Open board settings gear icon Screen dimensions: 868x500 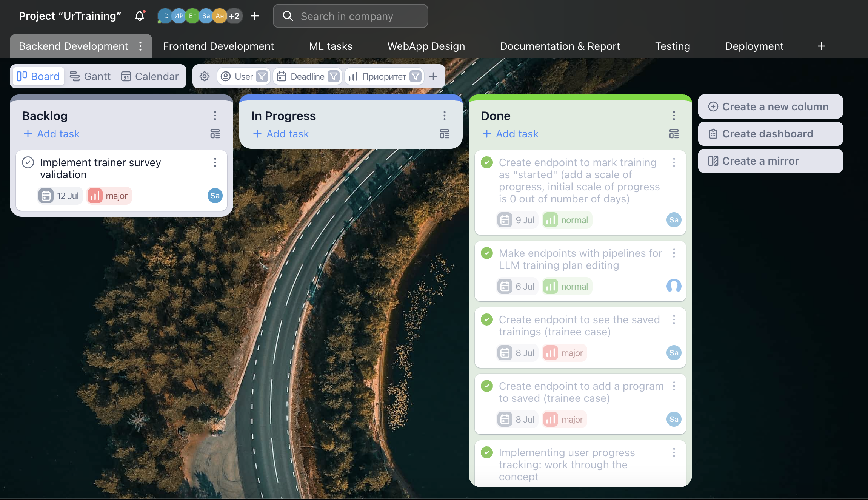(x=205, y=77)
